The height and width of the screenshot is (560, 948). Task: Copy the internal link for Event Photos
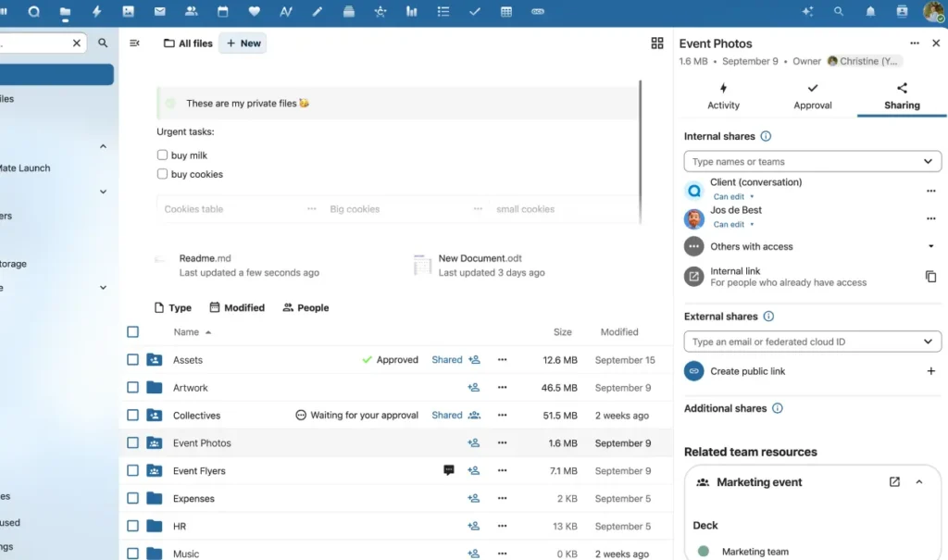(930, 276)
